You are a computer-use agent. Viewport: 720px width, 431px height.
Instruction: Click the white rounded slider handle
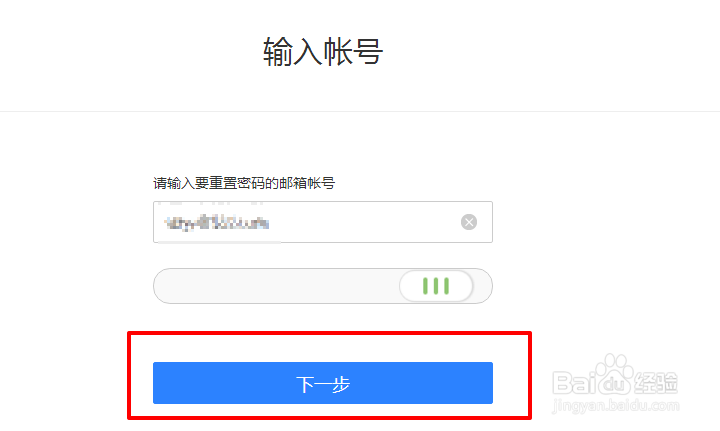(x=436, y=286)
